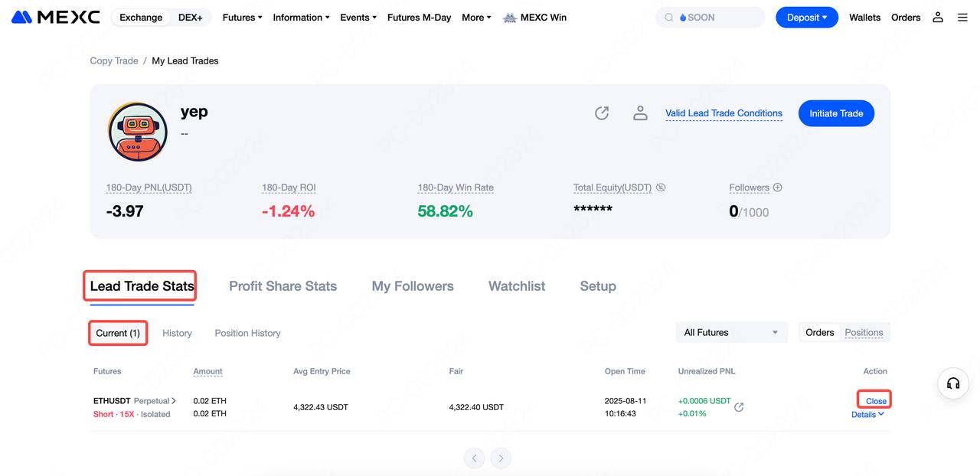980x476 pixels.
Task: Go to the next page arrow
Action: point(501,458)
